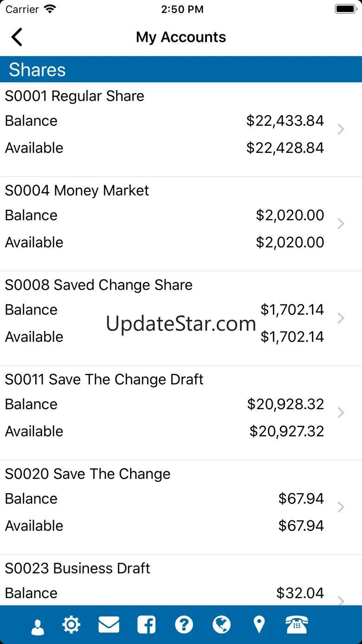Expand Regular Share account chevron
The height and width of the screenshot is (644, 362).
(x=341, y=130)
